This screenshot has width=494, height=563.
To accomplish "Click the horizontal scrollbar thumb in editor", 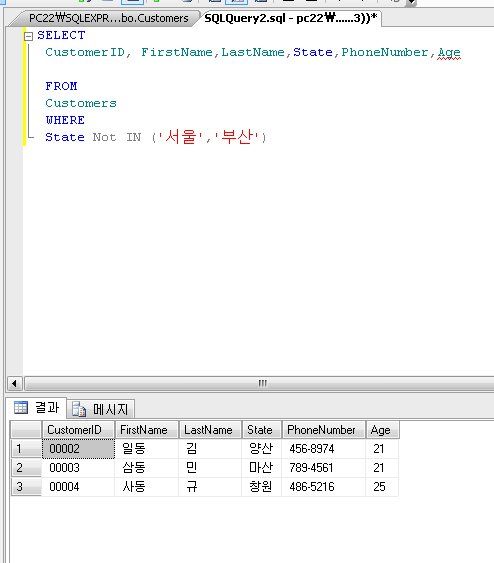I will pos(262,383).
